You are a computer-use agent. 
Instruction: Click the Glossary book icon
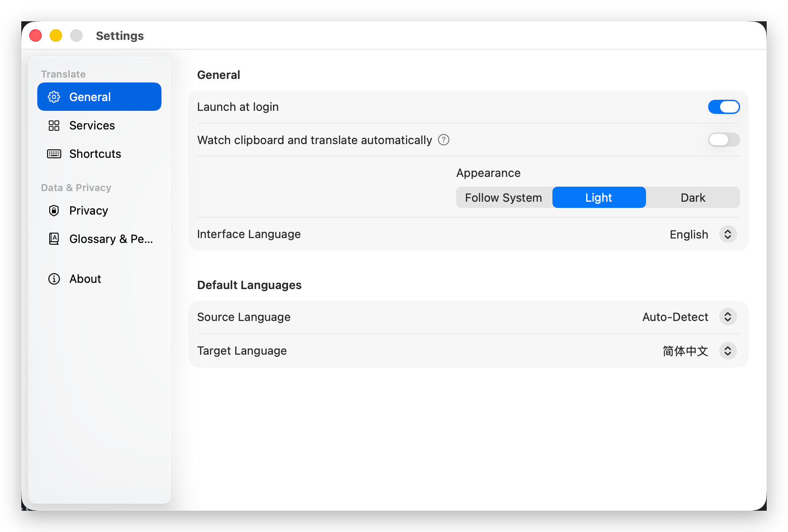coord(54,239)
